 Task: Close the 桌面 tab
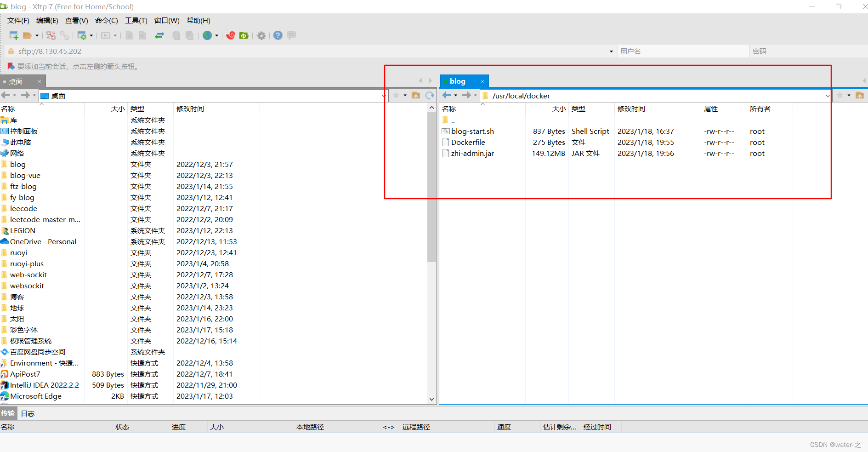coord(40,82)
